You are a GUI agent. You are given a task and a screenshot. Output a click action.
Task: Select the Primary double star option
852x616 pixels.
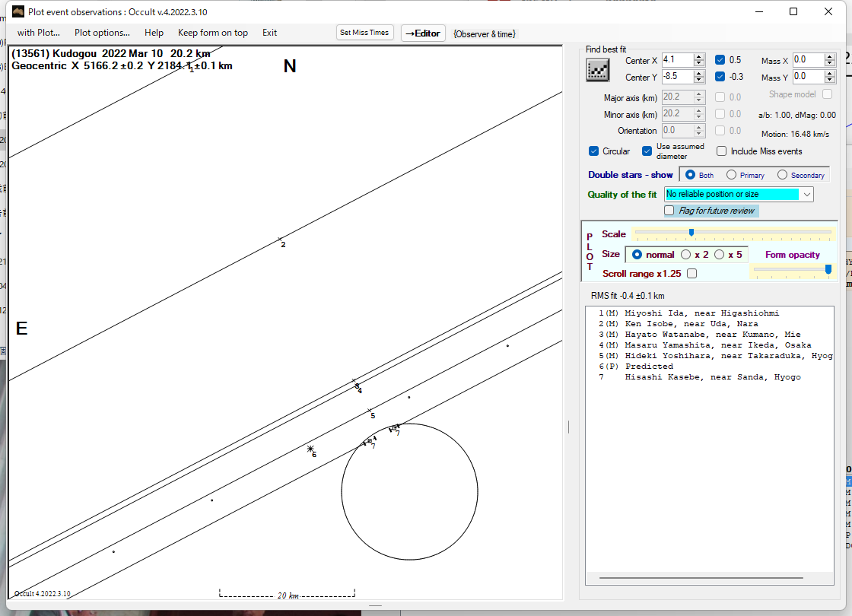(731, 175)
